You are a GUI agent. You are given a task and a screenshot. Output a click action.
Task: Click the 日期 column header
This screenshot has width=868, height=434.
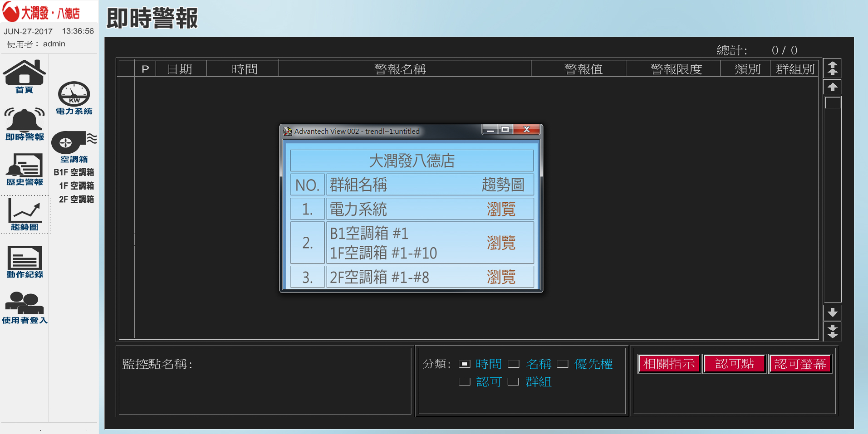point(180,69)
